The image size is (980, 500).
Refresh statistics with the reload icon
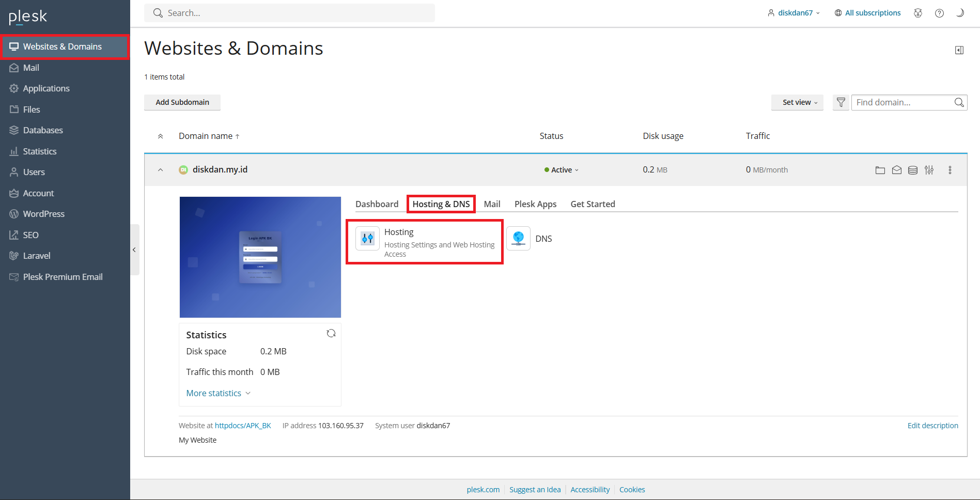(x=331, y=334)
